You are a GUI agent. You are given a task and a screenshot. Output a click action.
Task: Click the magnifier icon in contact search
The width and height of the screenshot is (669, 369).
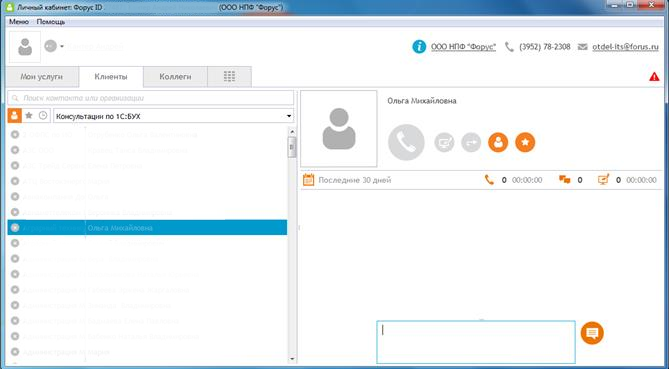(15, 98)
